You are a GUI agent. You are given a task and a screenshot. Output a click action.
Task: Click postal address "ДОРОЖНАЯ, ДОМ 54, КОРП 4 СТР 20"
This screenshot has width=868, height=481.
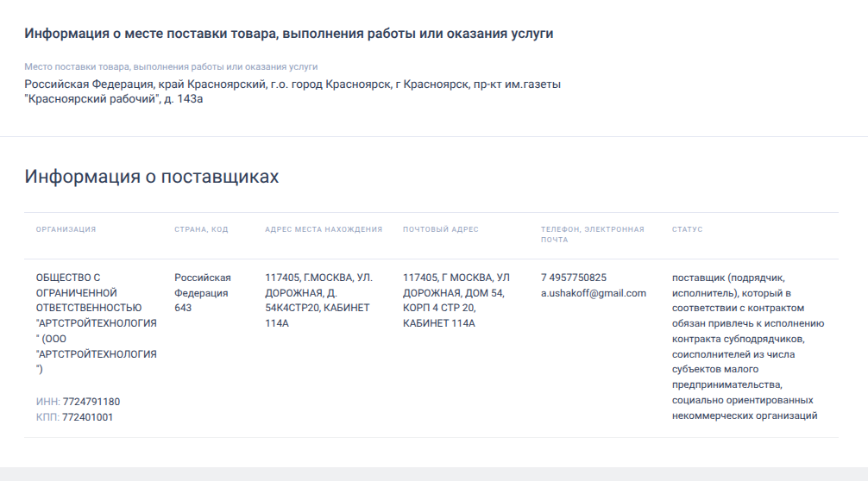click(x=456, y=300)
